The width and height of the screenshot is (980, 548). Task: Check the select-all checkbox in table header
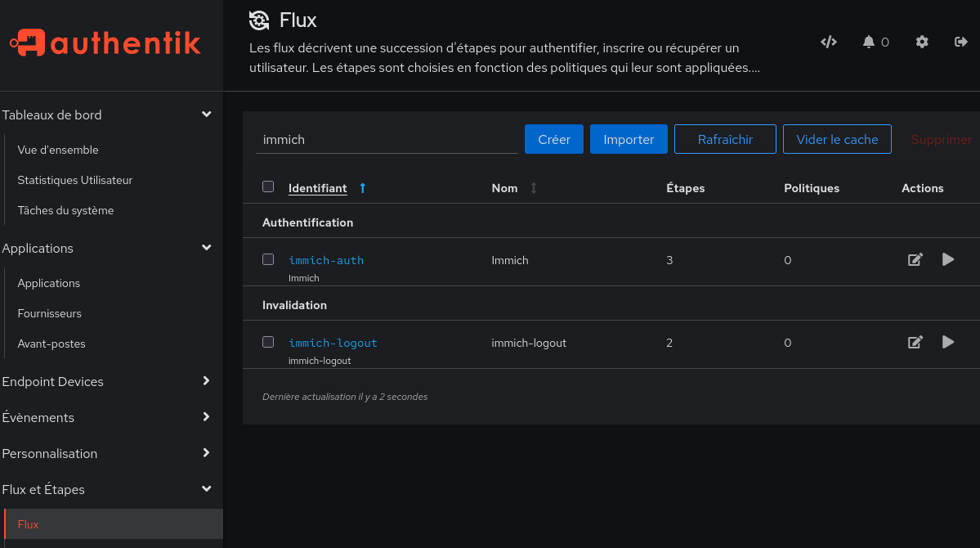coord(268,186)
